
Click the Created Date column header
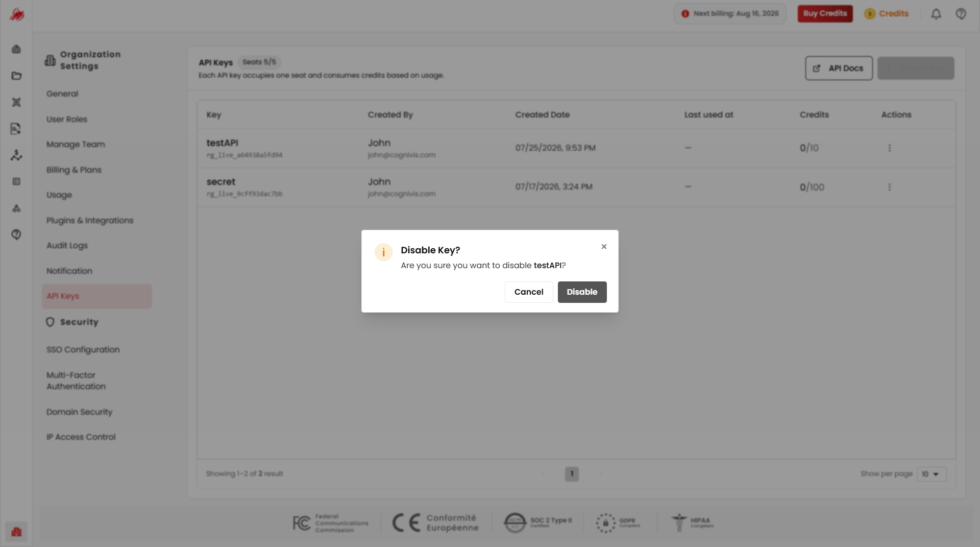pos(542,115)
